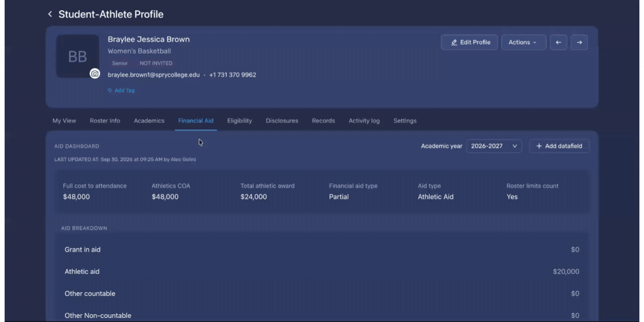Click the NOT INVITED badge
This screenshot has height=322, width=644.
click(x=156, y=63)
